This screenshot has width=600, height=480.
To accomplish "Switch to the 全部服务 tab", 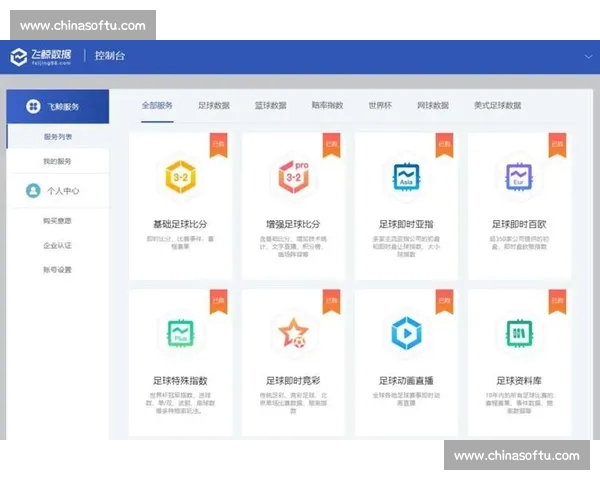I will [x=157, y=105].
